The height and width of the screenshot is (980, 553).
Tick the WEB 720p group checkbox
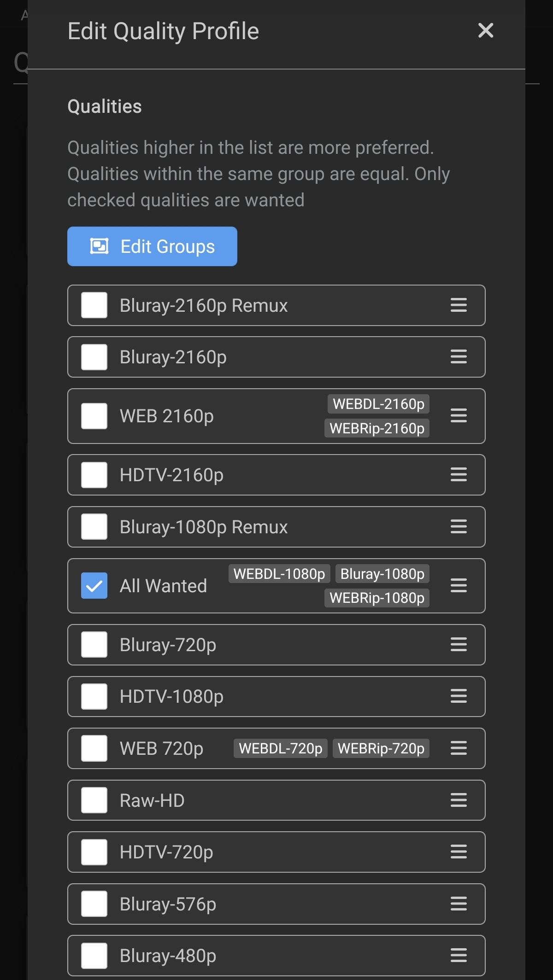(x=94, y=748)
